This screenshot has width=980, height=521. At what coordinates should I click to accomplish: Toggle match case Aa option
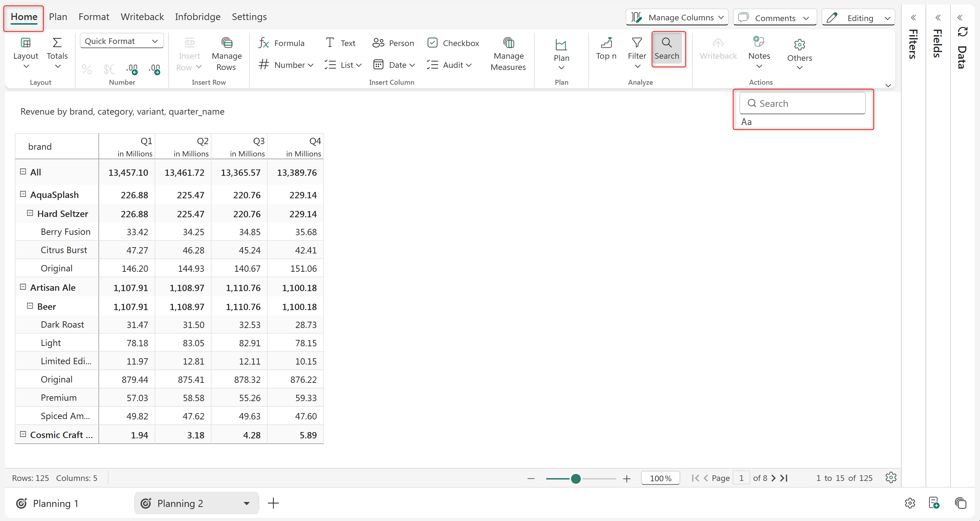(746, 122)
